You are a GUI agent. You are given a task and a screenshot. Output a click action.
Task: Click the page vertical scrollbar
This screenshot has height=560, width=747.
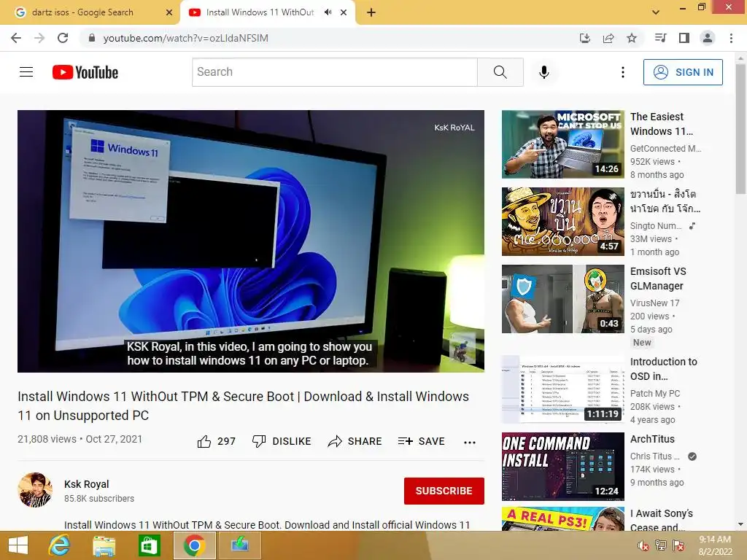click(x=740, y=128)
